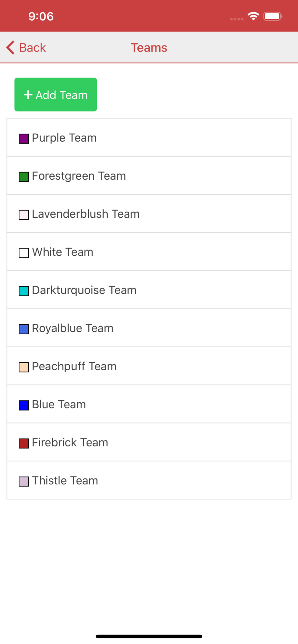298x644 pixels.
Task: Select the dark turquoise color square
Action: click(24, 291)
